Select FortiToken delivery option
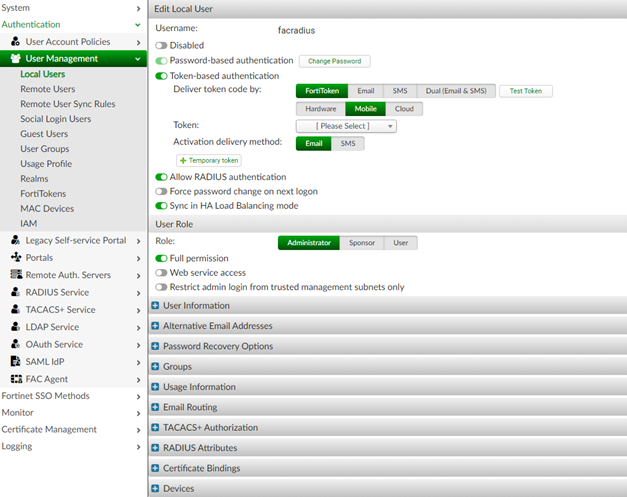This screenshot has height=497, width=627. tap(322, 91)
